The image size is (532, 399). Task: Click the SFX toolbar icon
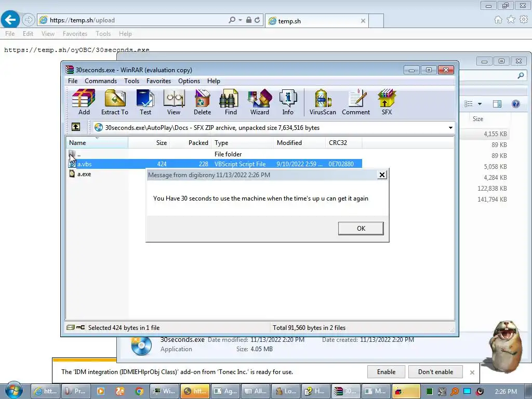point(387,102)
